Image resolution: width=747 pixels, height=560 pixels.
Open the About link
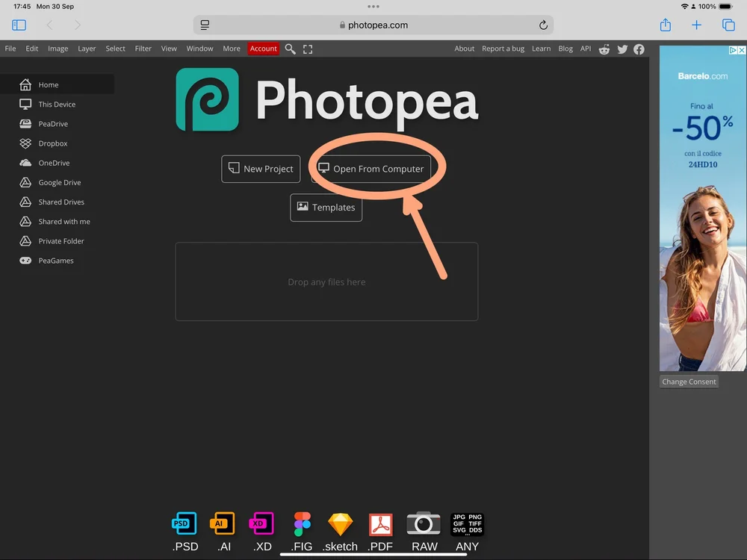click(x=464, y=49)
